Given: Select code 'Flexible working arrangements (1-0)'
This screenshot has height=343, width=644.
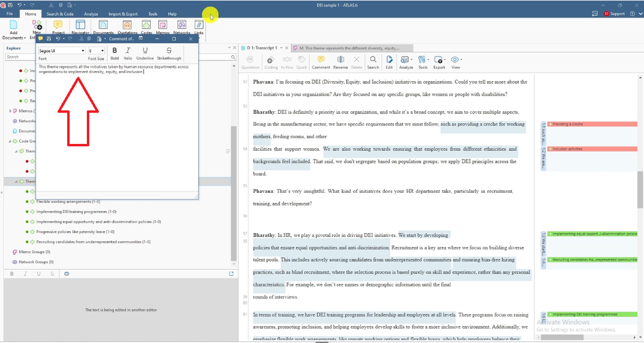Looking at the screenshot, I should [x=68, y=202].
